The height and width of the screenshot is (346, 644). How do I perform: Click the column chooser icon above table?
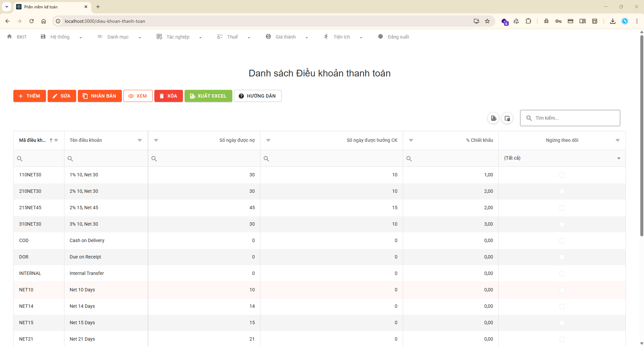pos(507,118)
